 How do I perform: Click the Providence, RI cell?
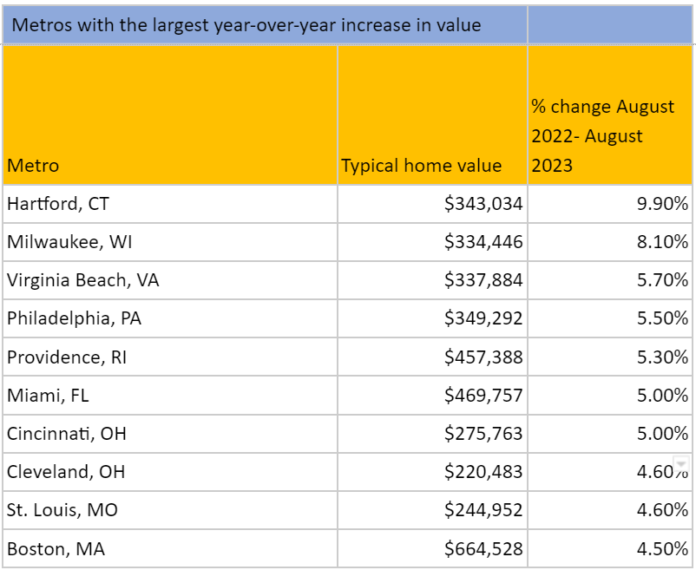point(67,357)
